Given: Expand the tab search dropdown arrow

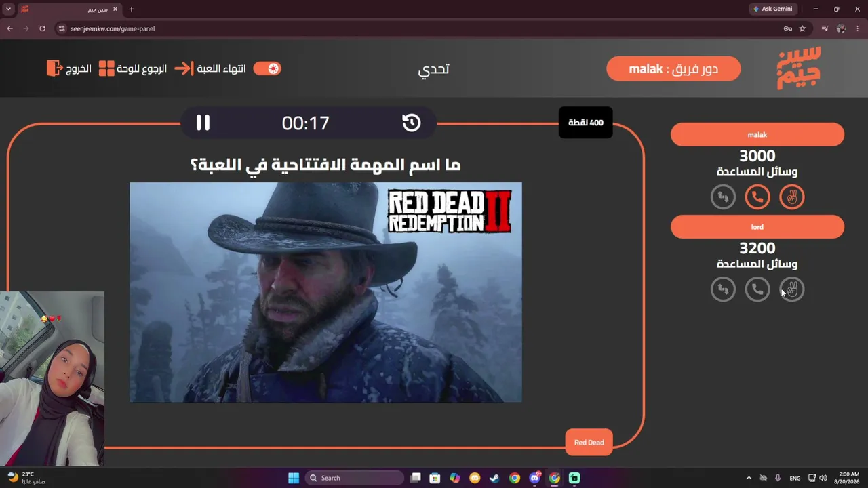Looking at the screenshot, I should (x=8, y=9).
